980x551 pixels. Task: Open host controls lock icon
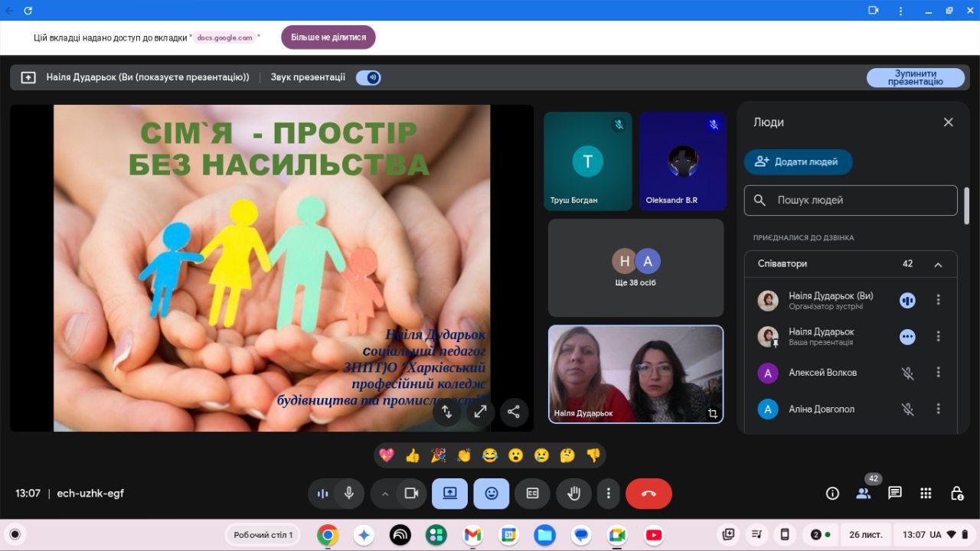pos(956,494)
